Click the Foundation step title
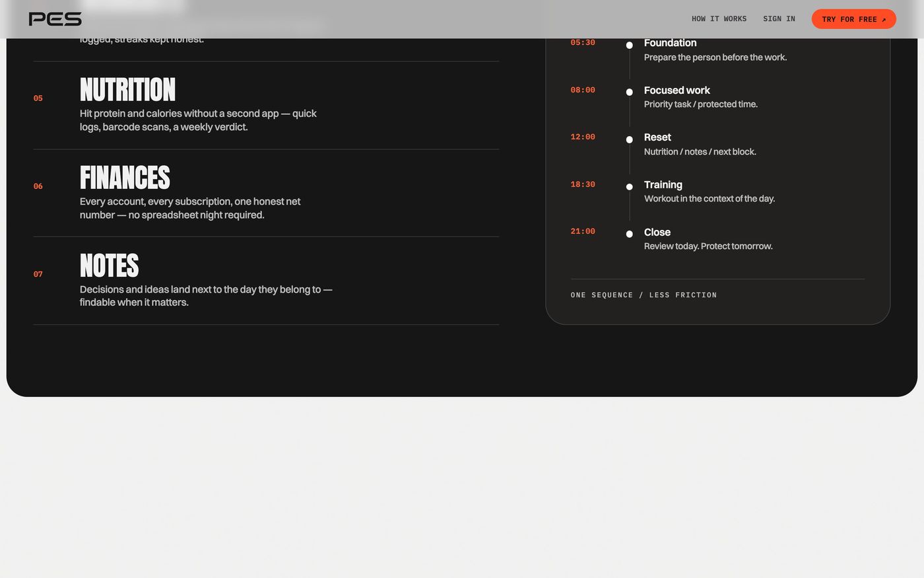Screen dimensions: 924x578 point(670,43)
